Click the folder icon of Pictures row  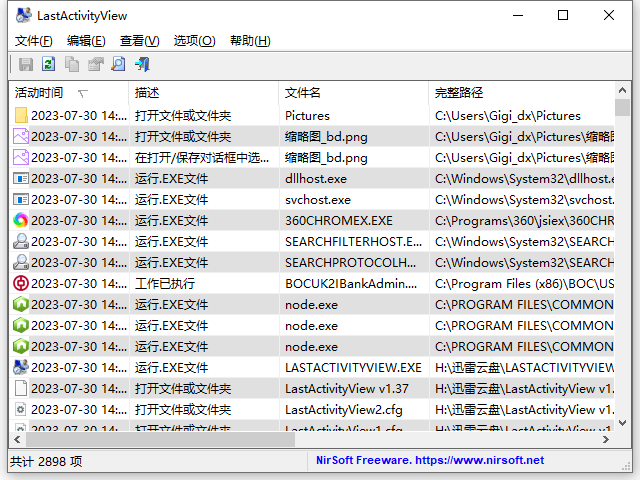(21, 116)
